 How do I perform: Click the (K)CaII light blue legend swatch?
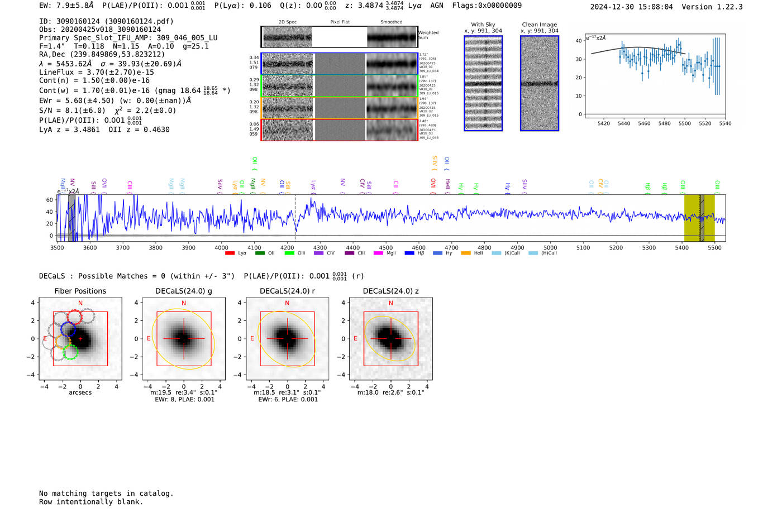[x=497, y=253]
